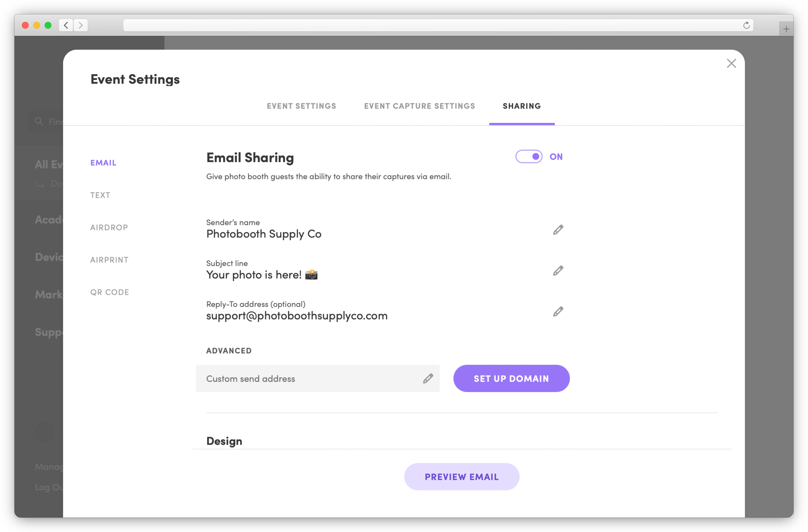Click pencil icon in Custom send address field
This screenshot has width=808, height=532.
[x=428, y=378]
